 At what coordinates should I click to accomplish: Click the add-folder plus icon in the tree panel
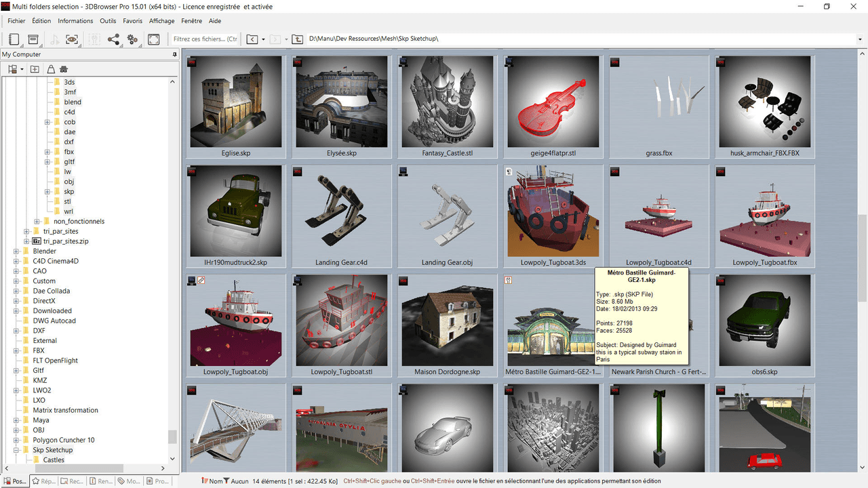click(35, 69)
